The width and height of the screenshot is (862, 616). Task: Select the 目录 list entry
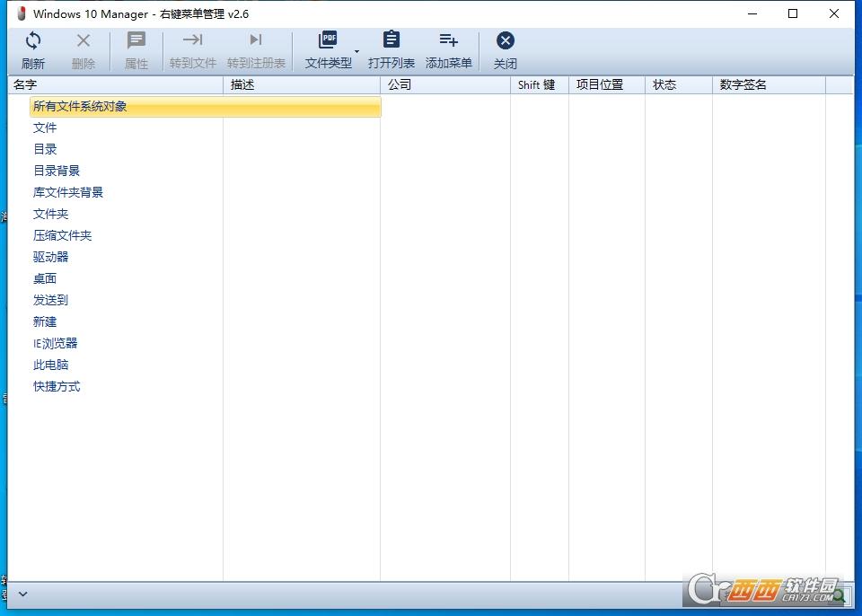[45, 150]
